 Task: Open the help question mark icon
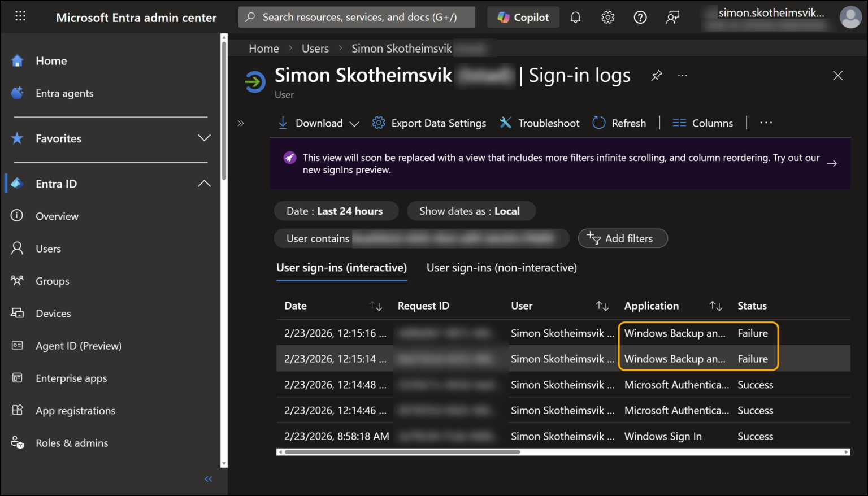(640, 18)
